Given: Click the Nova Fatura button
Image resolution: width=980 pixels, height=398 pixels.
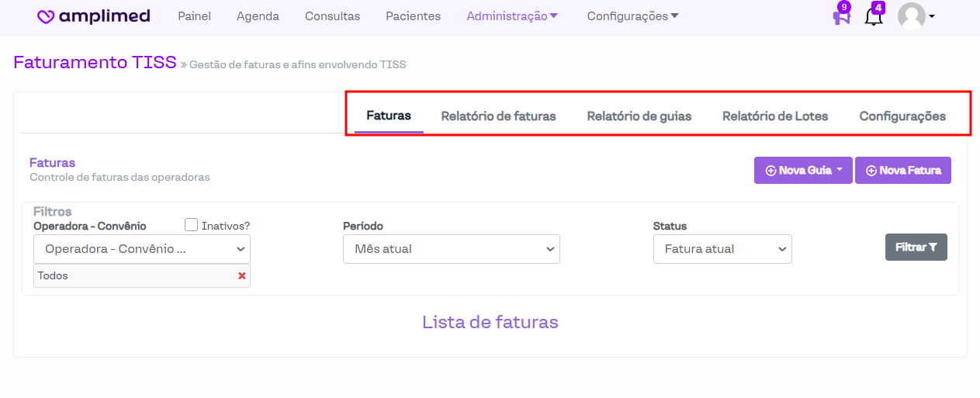Looking at the screenshot, I should tap(902, 171).
